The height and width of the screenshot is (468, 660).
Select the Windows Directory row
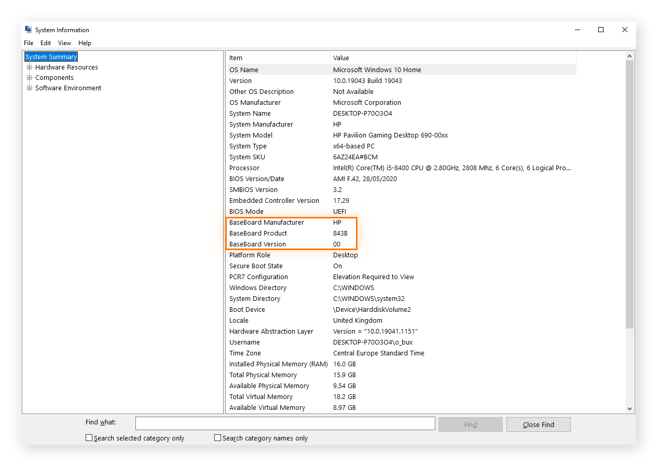[x=402, y=288]
